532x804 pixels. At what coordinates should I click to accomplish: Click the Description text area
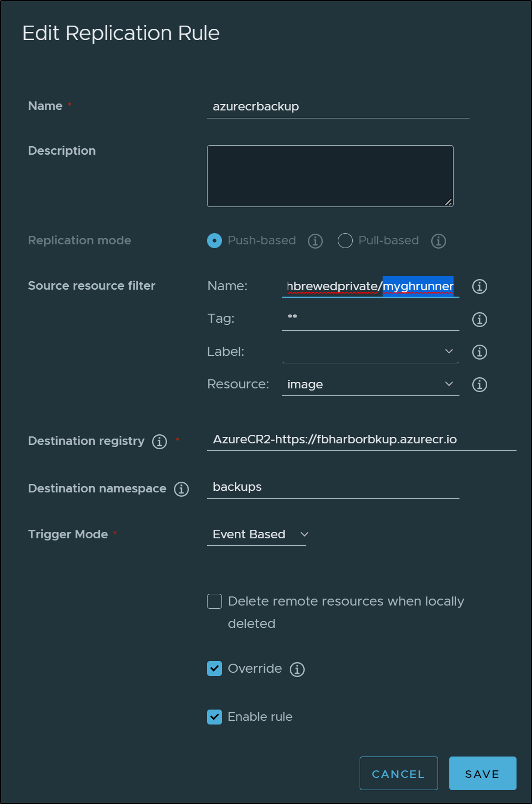click(x=330, y=176)
